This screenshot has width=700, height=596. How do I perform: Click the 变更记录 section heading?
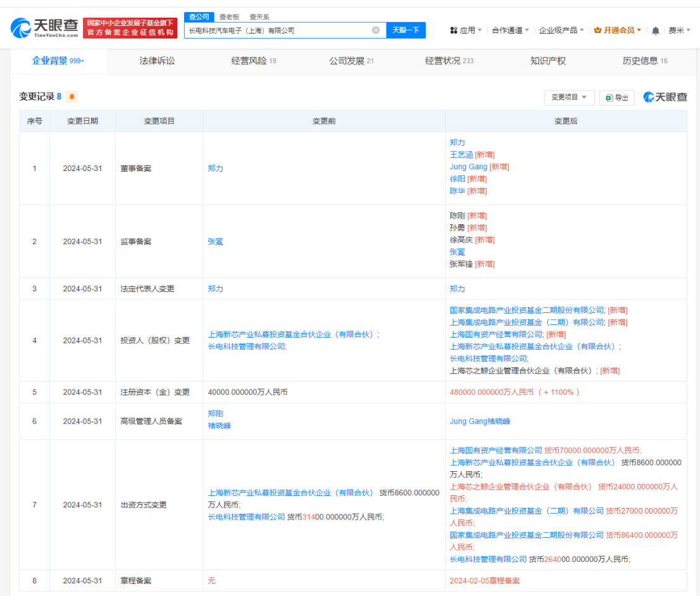click(x=37, y=96)
